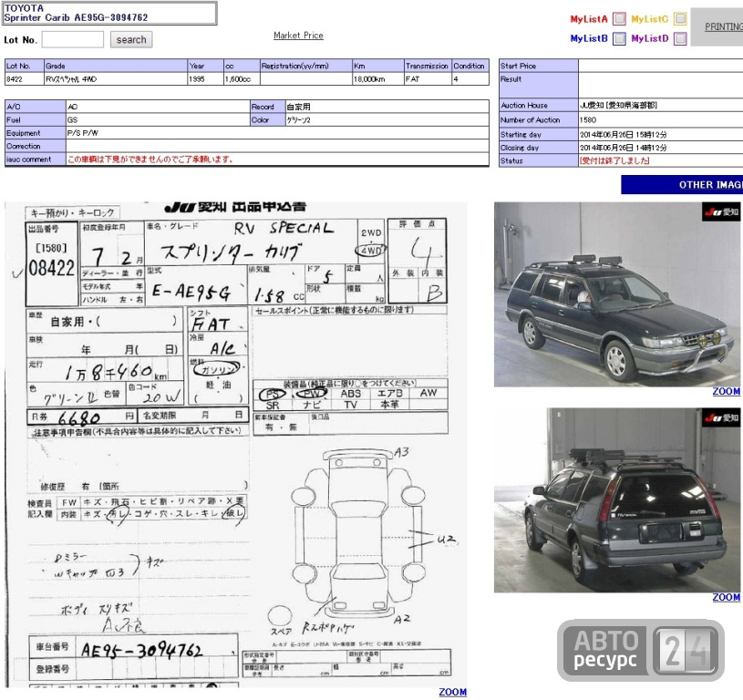Click the Sprinter Carib AE95G-3094762 title
The width and height of the screenshot is (743, 700).
76,17
